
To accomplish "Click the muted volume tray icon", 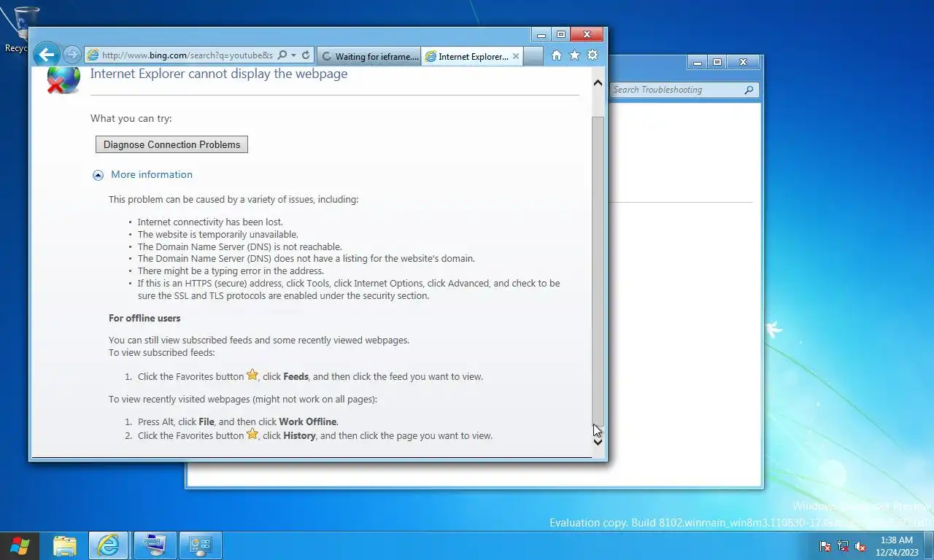I will point(860,545).
